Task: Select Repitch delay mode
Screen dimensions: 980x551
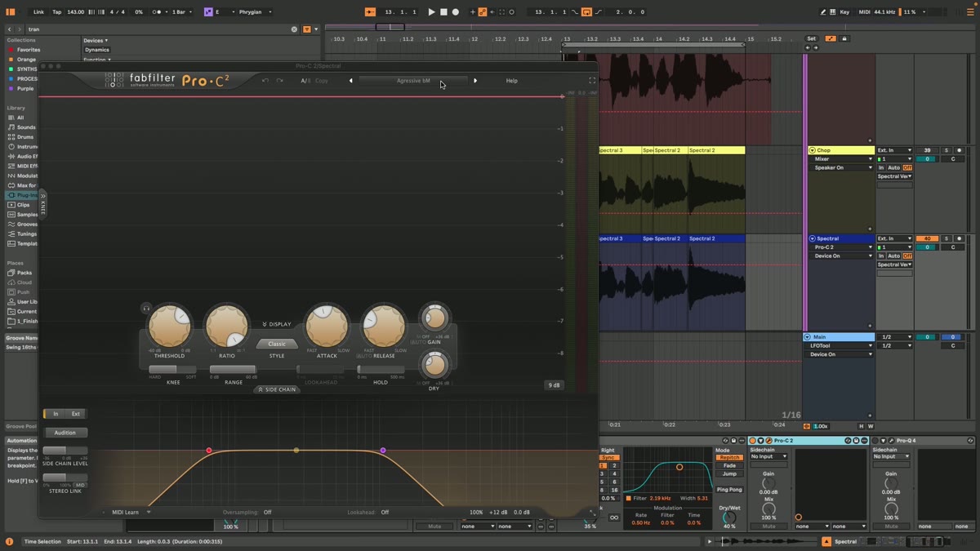Action: point(729,457)
